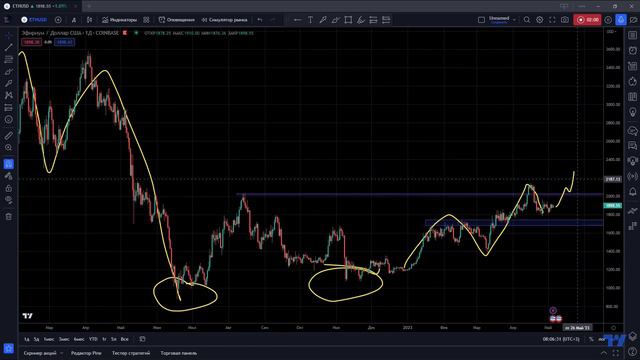This screenshot has height=360, width=640.
Task: Click the blue buy price button
Action: tap(64, 42)
